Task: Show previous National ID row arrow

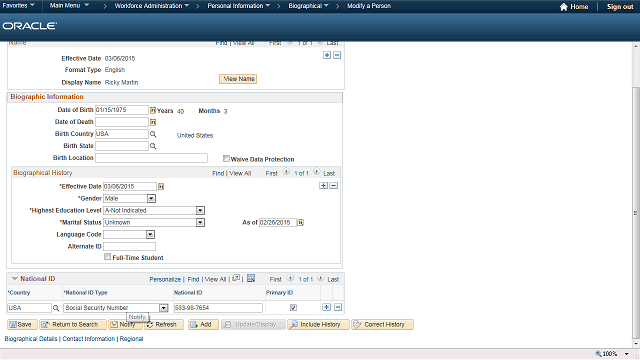Action: (290, 278)
